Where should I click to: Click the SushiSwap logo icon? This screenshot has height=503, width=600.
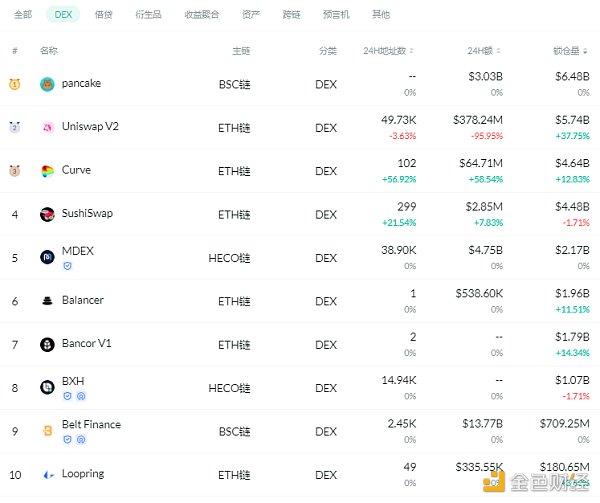click(47, 214)
